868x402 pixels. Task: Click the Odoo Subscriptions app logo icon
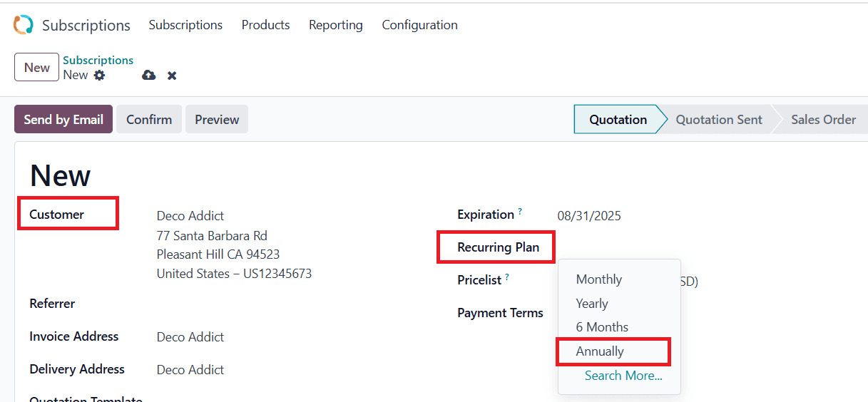pyautogui.click(x=24, y=25)
